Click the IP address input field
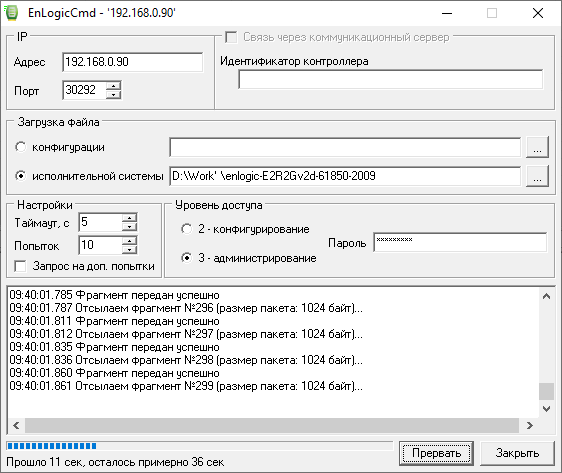 click(133, 62)
